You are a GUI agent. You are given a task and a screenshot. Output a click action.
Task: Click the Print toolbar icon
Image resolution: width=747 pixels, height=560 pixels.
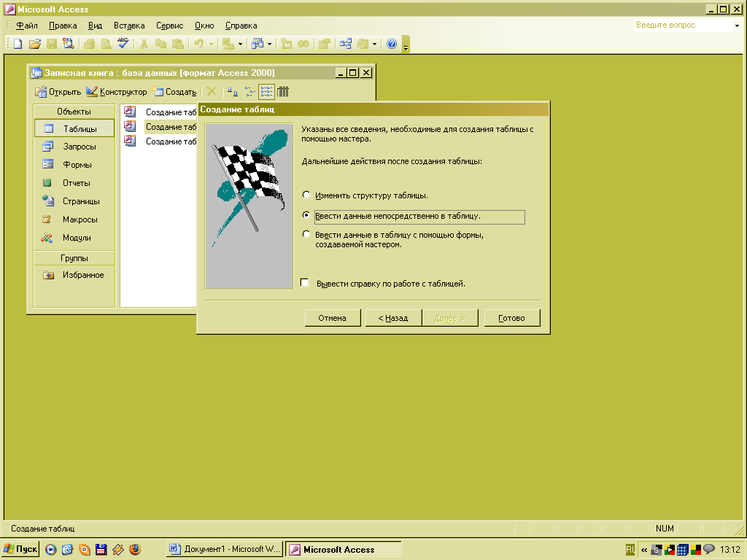coord(89,44)
